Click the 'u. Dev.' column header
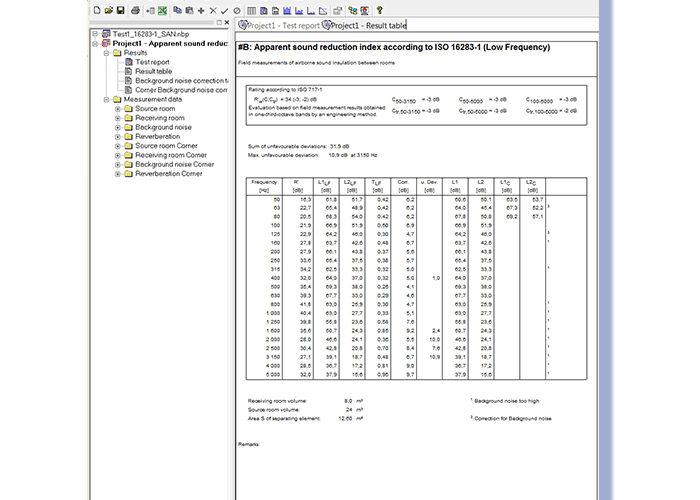Screen dimensions: 700x500 click(x=429, y=186)
